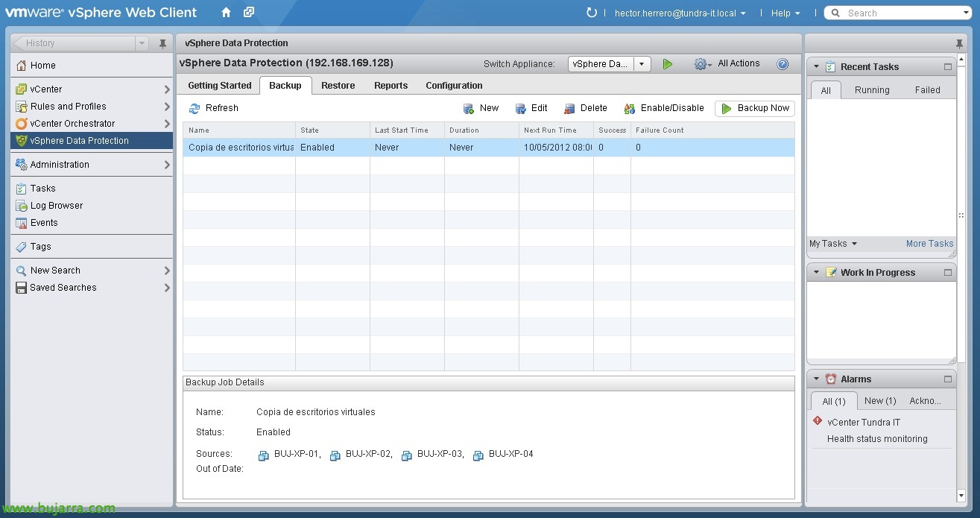This screenshot has height=518, width=980.
Task: Sort by Failure Count column header
Action: pyautogui.click(x=712, y=130)
